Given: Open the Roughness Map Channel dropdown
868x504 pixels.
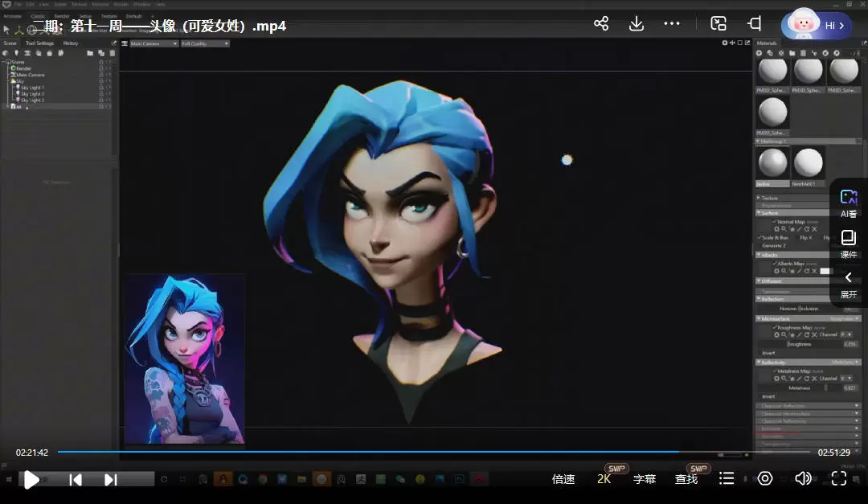Looking at the screenshot, I should coord(846,334).
